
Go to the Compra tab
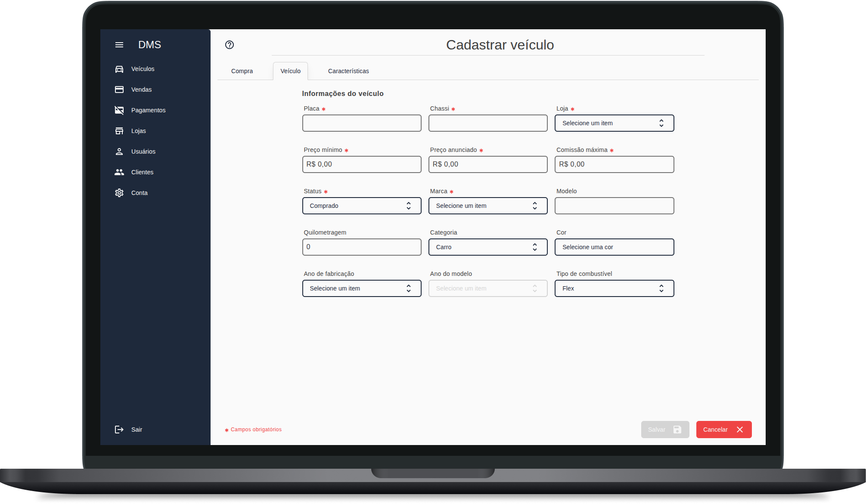click(242, 71)
